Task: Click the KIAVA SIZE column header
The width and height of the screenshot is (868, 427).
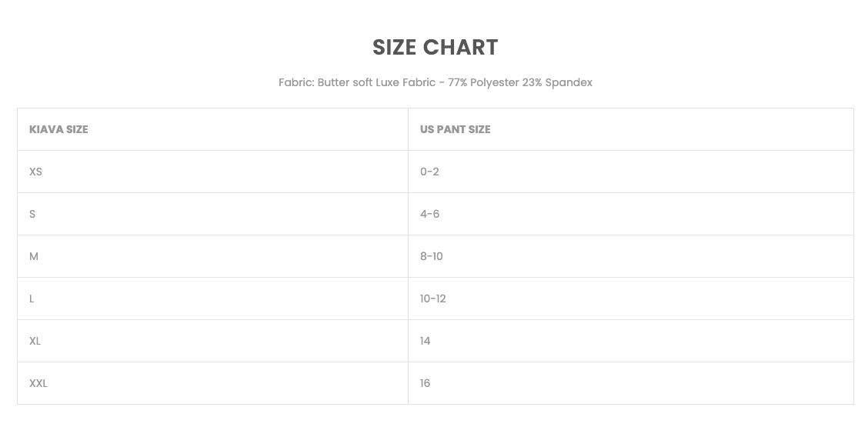Action: [58, 129]
